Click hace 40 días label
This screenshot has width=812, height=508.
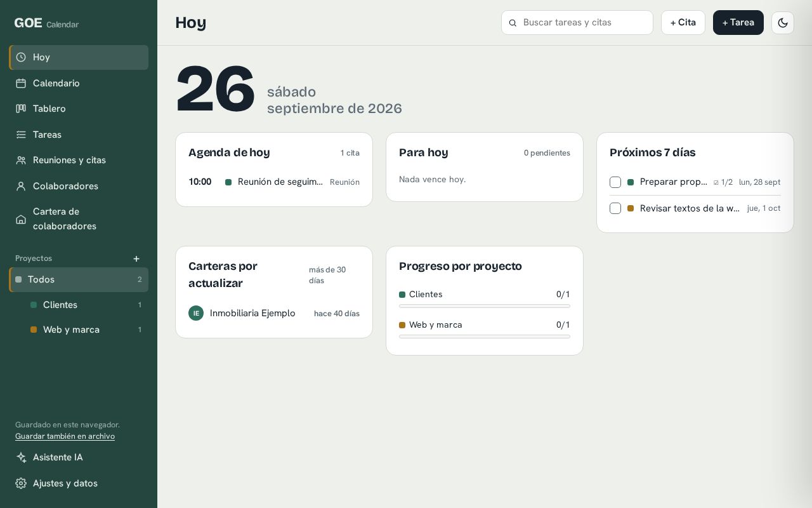tap(337, 314)
